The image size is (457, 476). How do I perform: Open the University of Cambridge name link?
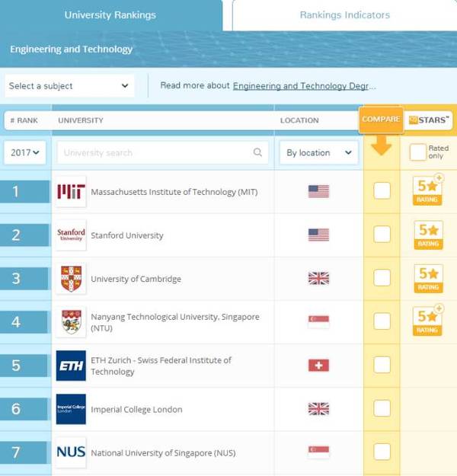136,279
